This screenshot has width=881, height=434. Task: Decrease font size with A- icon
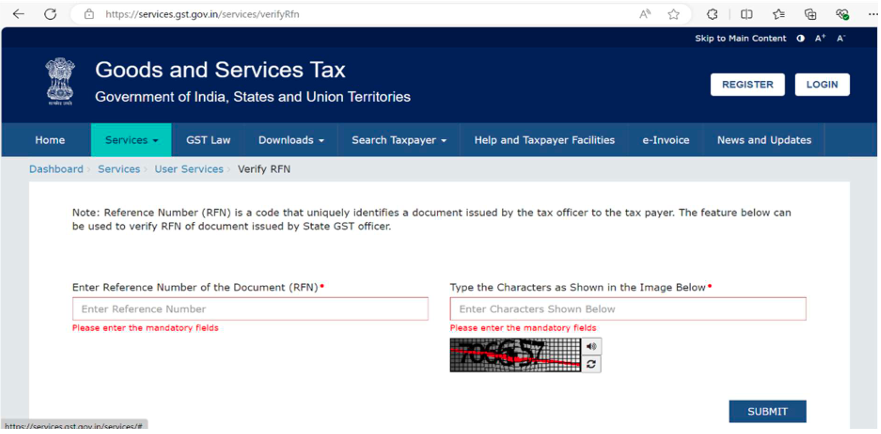(841, 38)
